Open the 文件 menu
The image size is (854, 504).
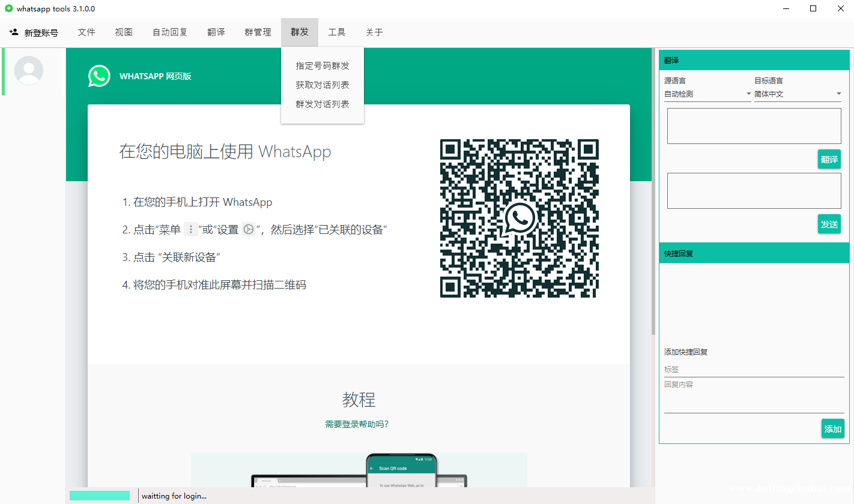tap(86, 32)
